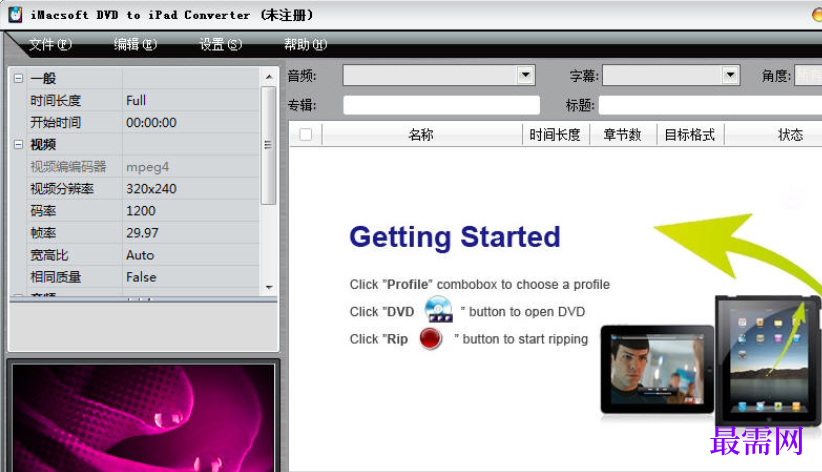Click the pink video preview thumbnail
The image size is (822, 472).
(143, 418)
